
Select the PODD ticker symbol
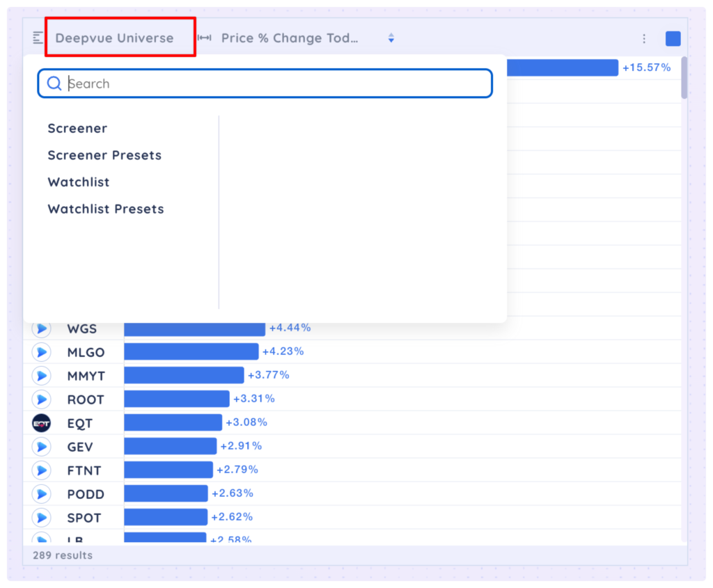coord(86,494)
